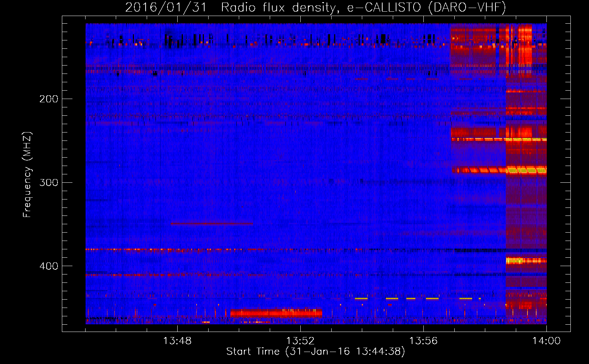Viewport: 589px width, 364px height.
Task: Click the "Start Time (31-Jan-16 13:44:38)" label
Action: (x=316, y=352)
